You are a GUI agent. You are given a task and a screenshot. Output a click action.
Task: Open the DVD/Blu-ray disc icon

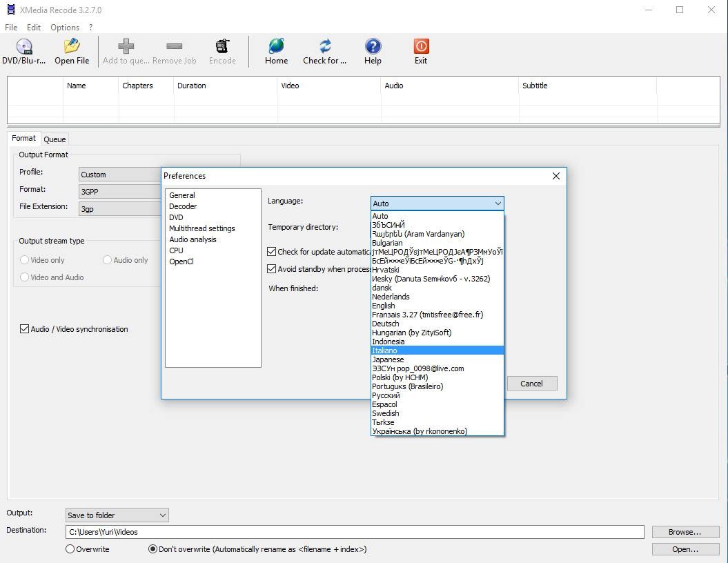(24, 46)
